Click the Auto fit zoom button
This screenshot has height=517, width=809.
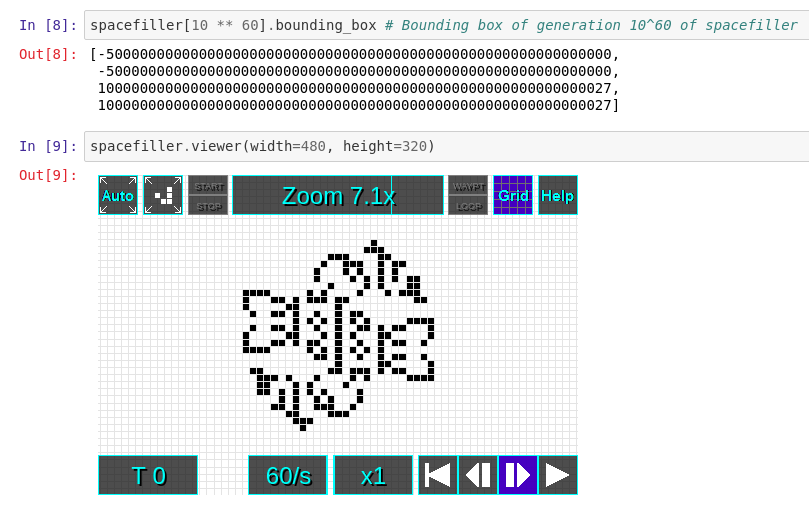[118, 195]
